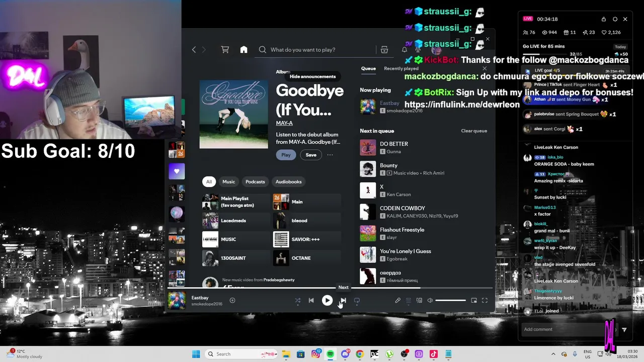Open the OCTANE tile
The height and width of the screenshot is (362, 644).
pos(307,258)
